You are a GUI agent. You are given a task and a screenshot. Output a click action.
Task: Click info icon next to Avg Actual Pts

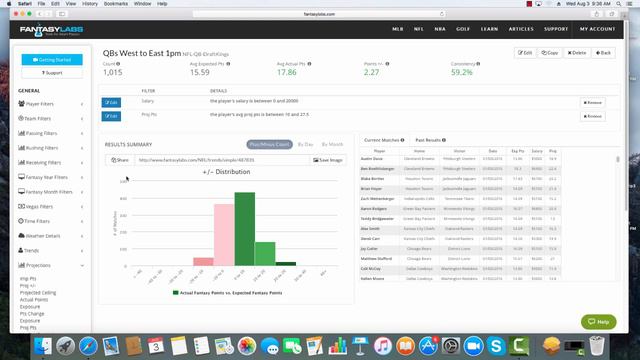click(x=309, y=64)
